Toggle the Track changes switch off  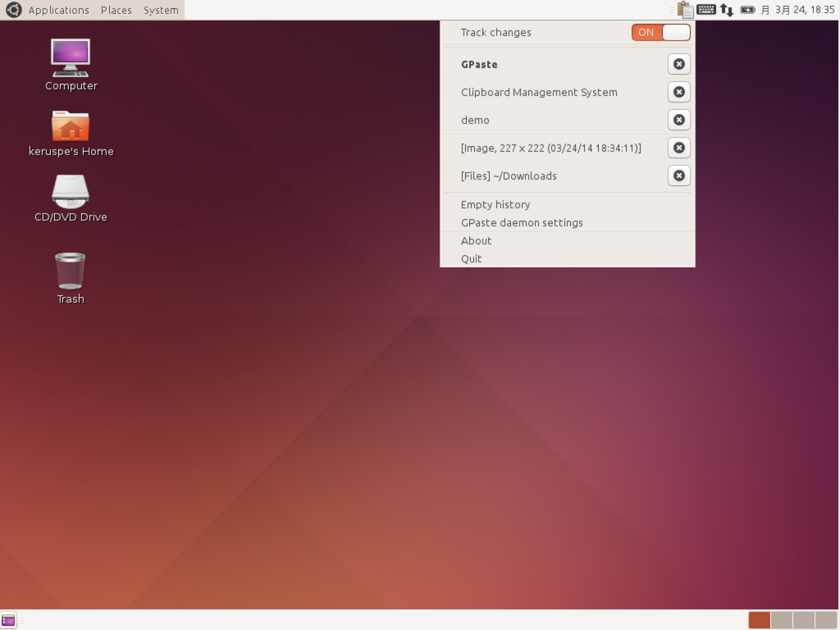click(660, 32)
